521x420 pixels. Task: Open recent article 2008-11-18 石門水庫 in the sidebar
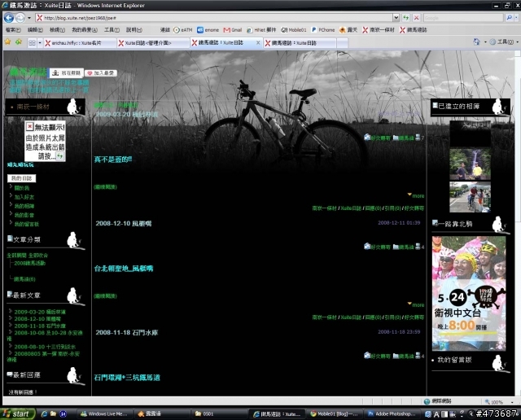40,326
